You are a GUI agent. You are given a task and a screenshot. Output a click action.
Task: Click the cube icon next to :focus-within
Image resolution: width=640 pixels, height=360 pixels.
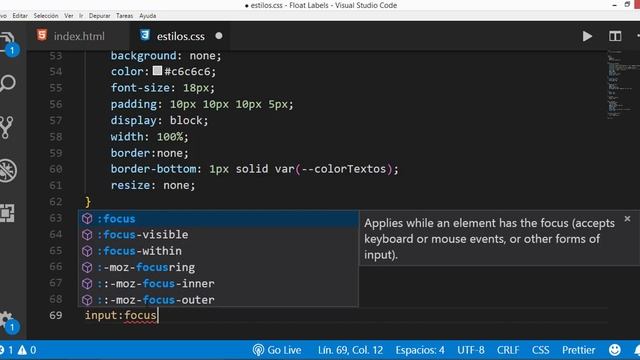coord(87,251)
